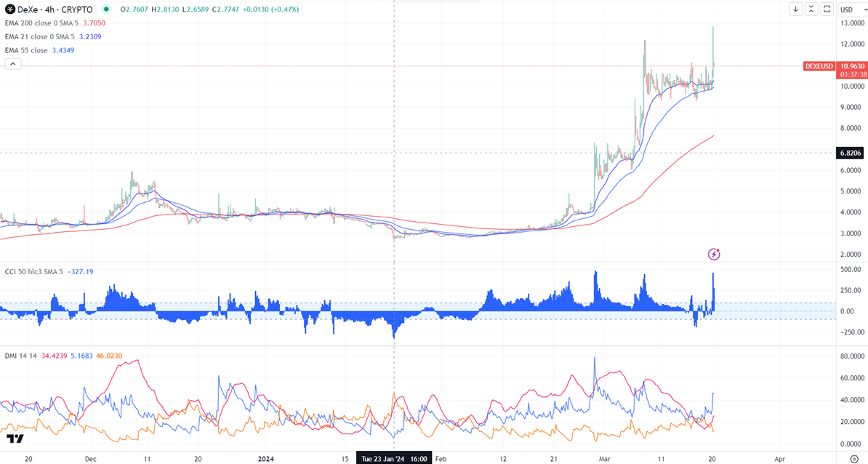Click the 10.9630 current price label
The width and height of the screenshot is (868, 464).
click(x=852, y=66)
